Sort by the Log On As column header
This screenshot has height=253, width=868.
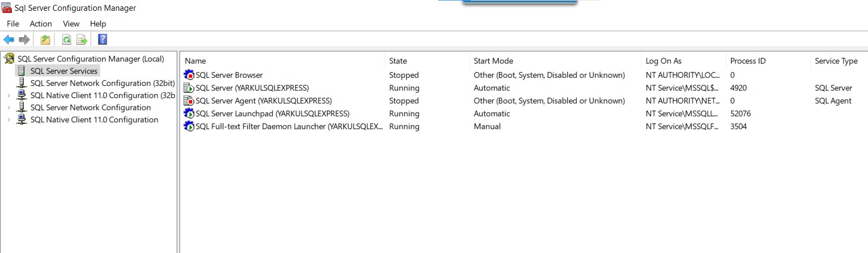(663, 61)
